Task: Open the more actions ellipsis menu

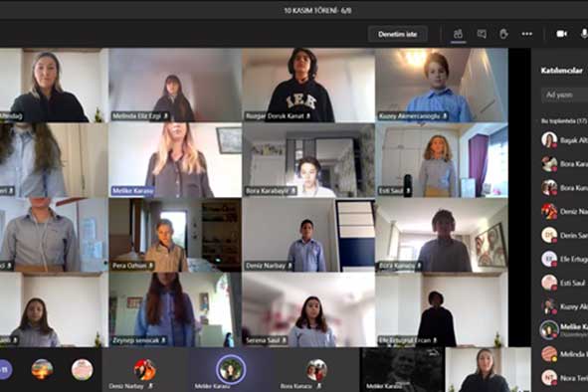Action: tap(527, 34)
